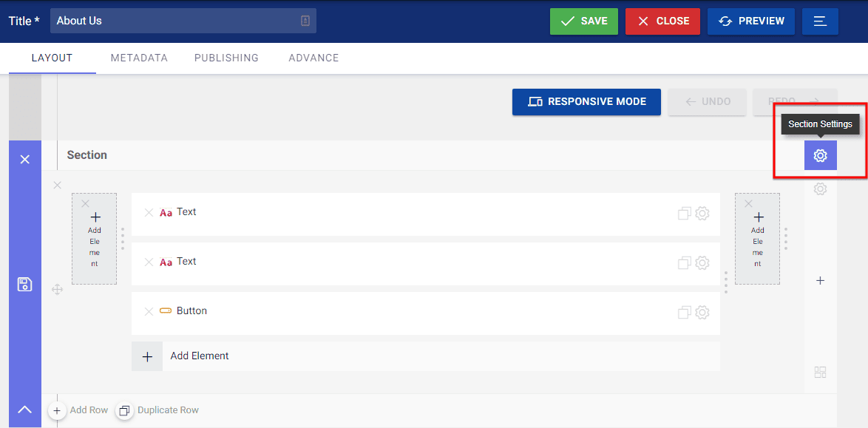Screen dimensions: 868x428
Task: Open the hamburger menu in the top bar
Action: pos(820,21)
